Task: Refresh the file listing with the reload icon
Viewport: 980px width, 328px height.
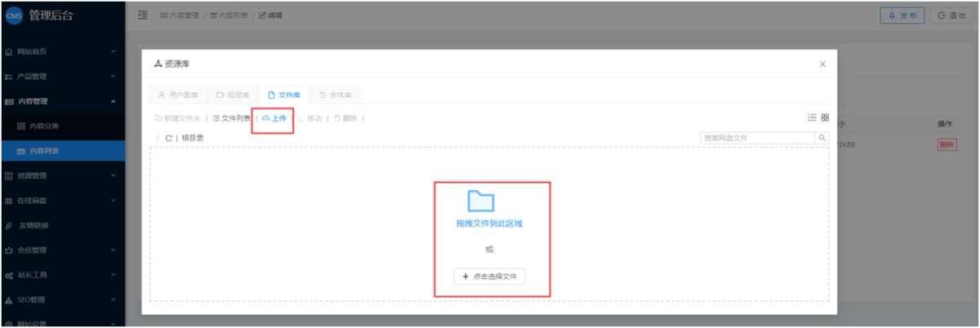Action: [x=168, y=138]
